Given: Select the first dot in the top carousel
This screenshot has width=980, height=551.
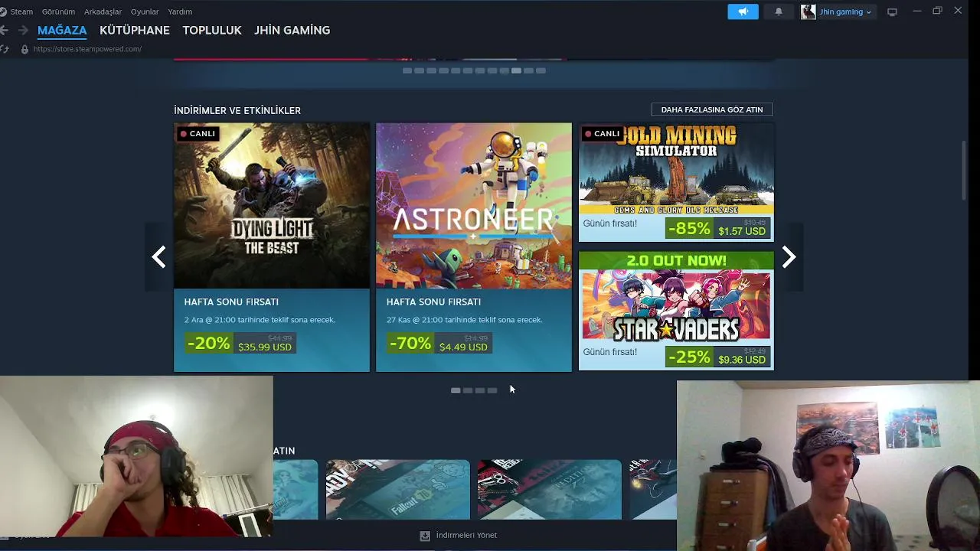Looking at the screenshot, I should coord(407,70).
